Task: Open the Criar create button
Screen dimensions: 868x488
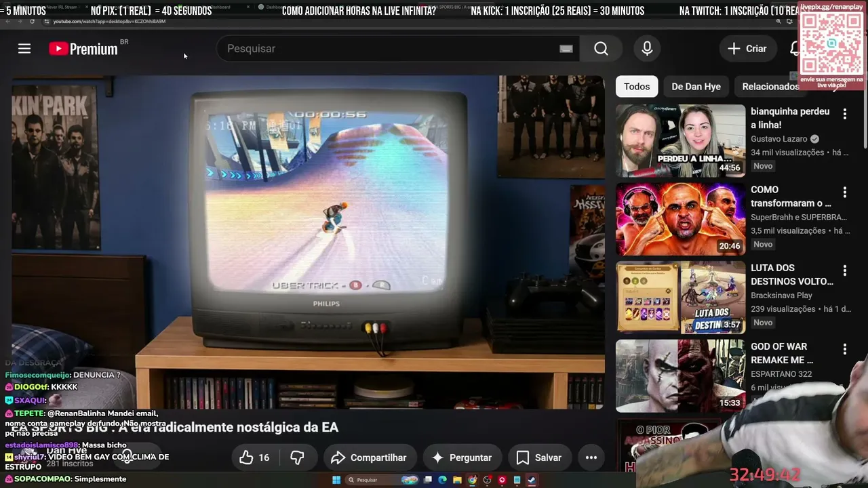Action: (x=747, y=49)
